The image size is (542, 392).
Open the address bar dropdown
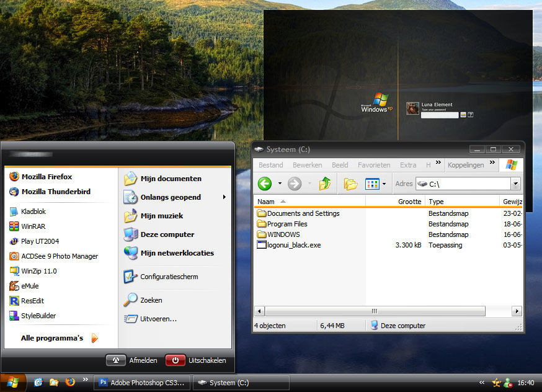click(515, 184)
